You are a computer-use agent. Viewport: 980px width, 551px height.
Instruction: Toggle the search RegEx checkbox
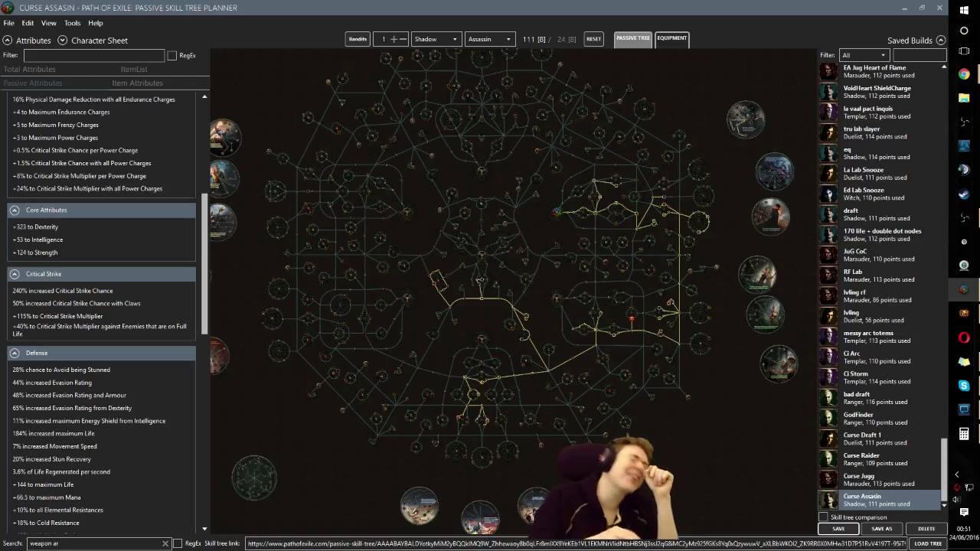(178, 543)
